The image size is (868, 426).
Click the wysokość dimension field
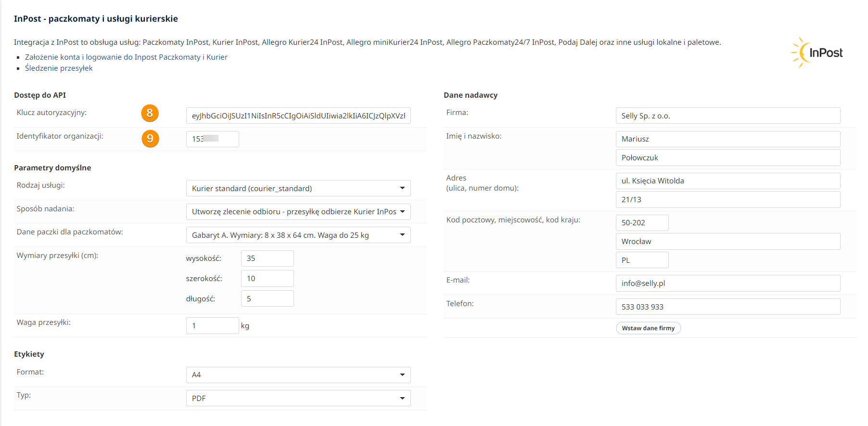click(x=267, y=258)
